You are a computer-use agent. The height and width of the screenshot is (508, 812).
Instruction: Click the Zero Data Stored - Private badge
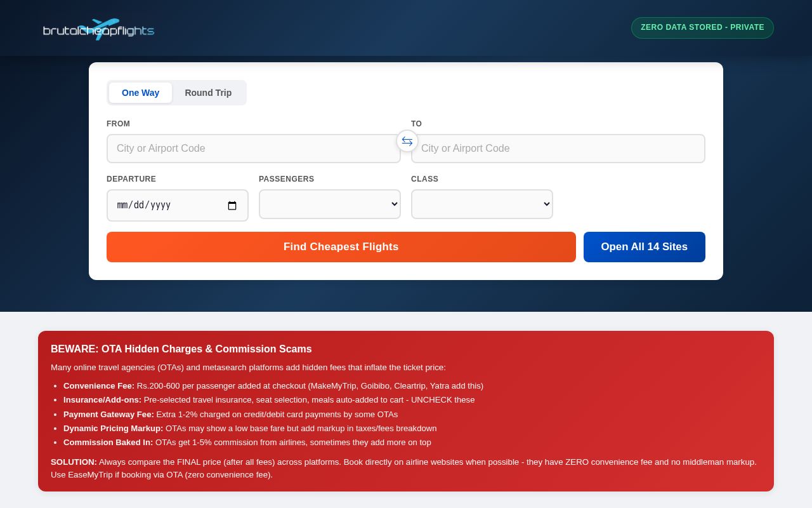click(x=702, y=28)
